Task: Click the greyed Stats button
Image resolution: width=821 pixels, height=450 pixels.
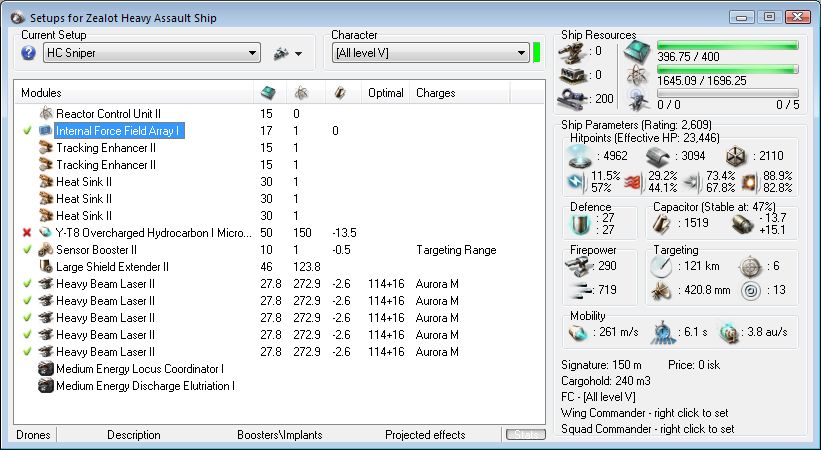Action: (526, 434)
